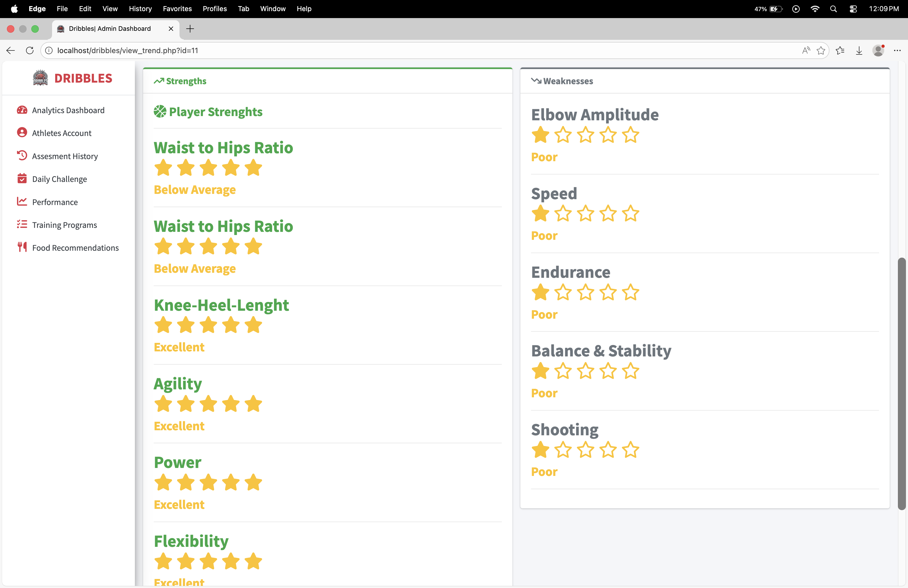Click the Training Programs list icon

[x=22, y=224]
